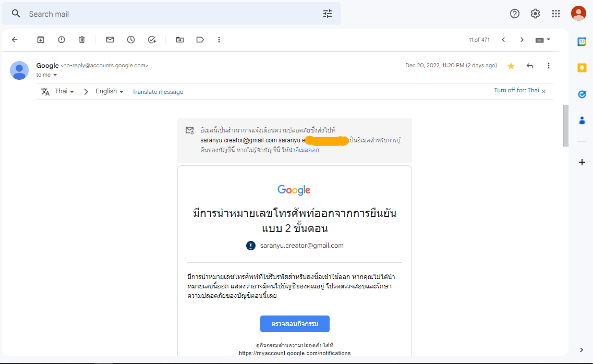The width and height of the screenshot is (593, 364).
Task: Open search filter options icon
Action: (x=328, y=14)
